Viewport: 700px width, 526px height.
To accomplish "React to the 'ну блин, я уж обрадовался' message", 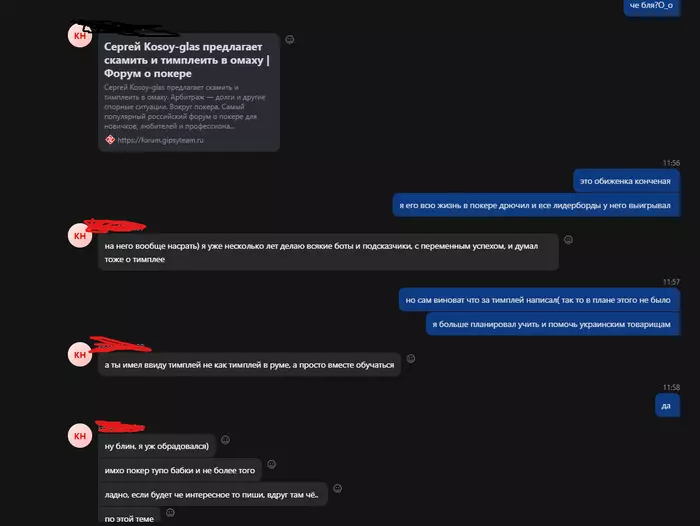I will [225, 440].
